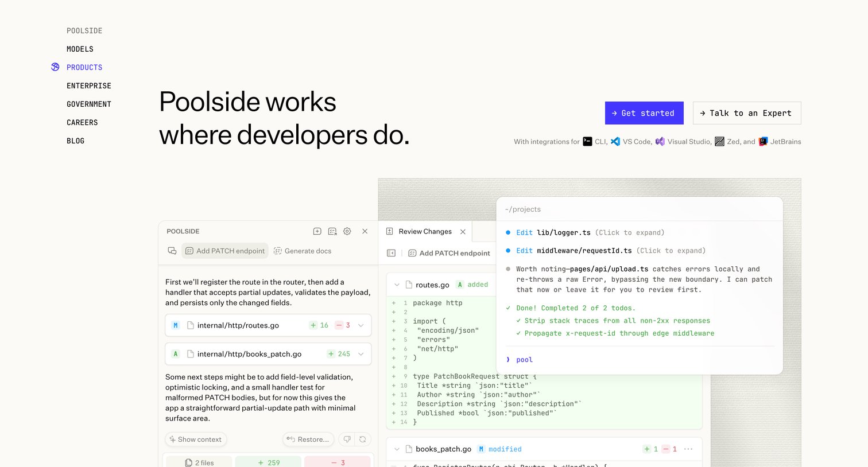Collapse the books_patch.go diff section
The height and width of the screenshot is (467, 868).
397,449
